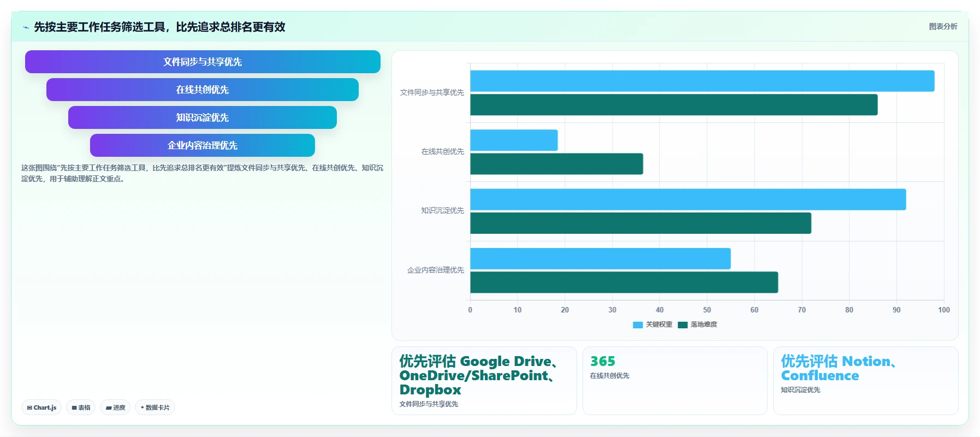Viewport: 980px width, 437px height.
Task: Click the 企业内容治理优先 y-axis label
Action: point(435,270)
